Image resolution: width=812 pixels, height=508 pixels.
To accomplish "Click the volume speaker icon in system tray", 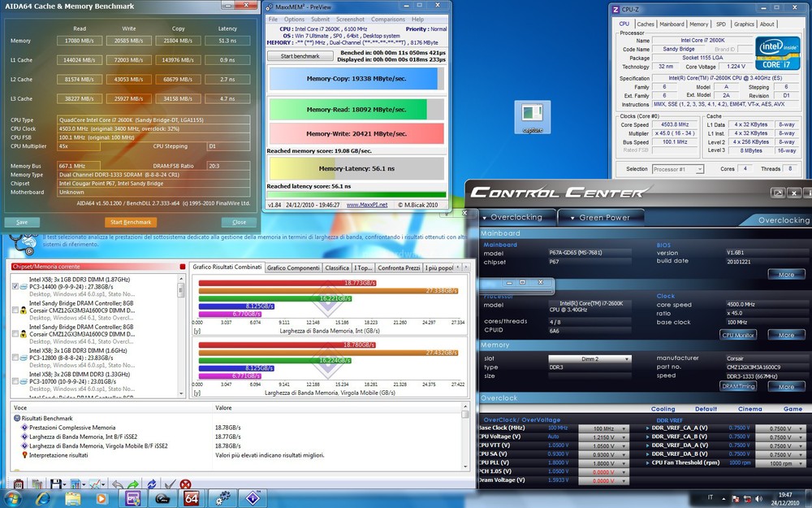I will coord(760,499).
